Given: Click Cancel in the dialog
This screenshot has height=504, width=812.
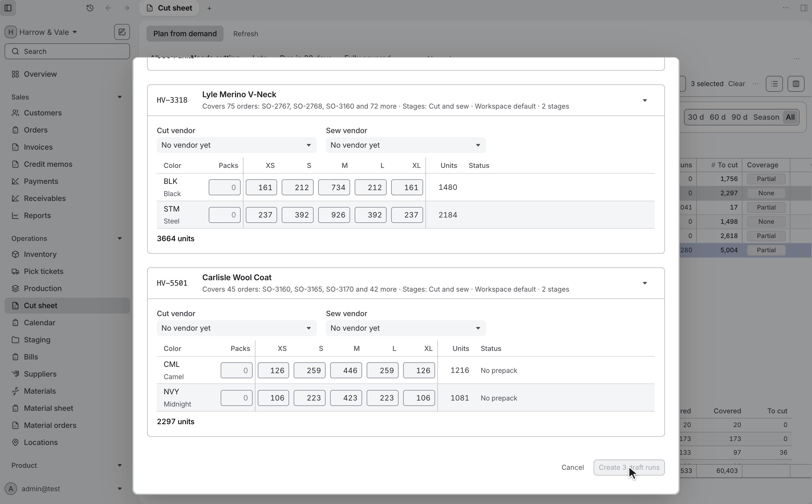Looking at the screenshot, I should point(572,467).
